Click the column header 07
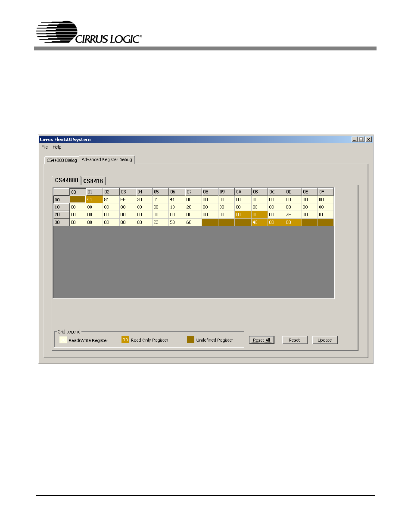The image size is (411, 532). coord(193,192)
